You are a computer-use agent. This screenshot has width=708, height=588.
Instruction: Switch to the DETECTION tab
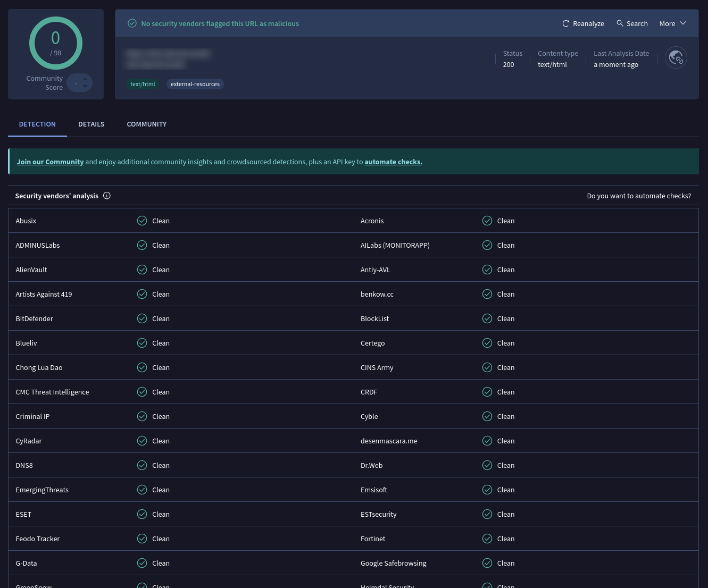tap(37, 124)
